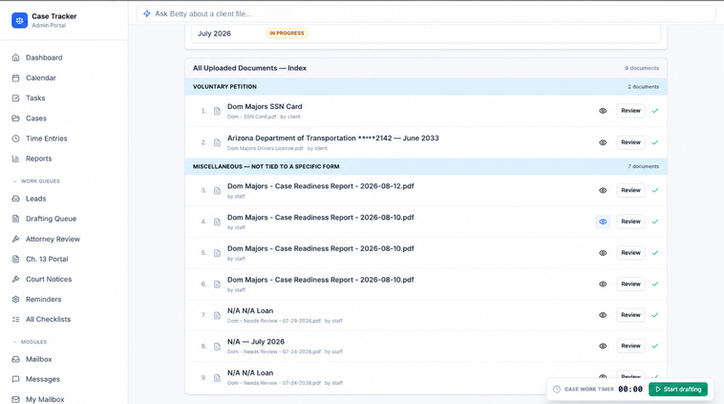Screen dimensions: 724x404
Task: Click the Court Notices gavel icon
Action: click(x=16, y=279)
